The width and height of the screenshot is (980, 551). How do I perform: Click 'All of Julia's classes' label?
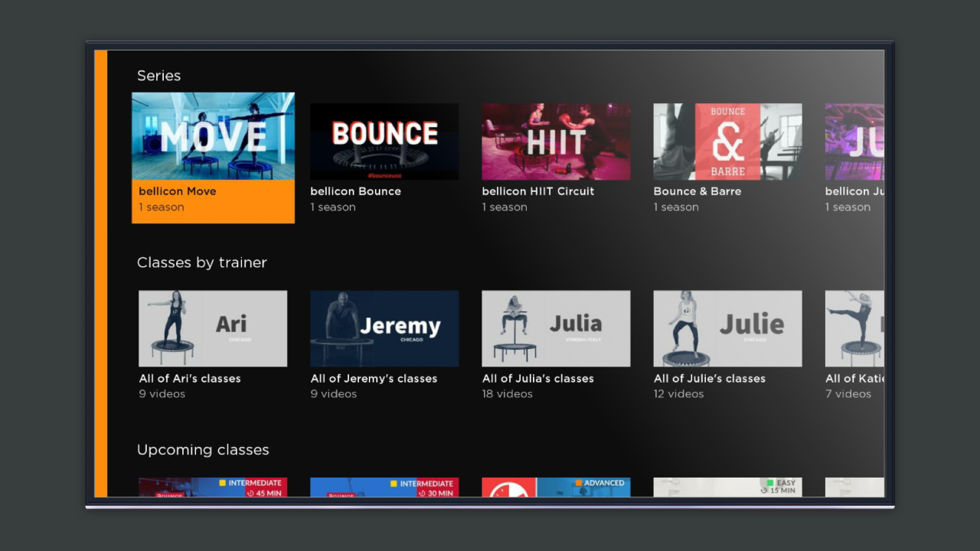[x=537, y=378]
